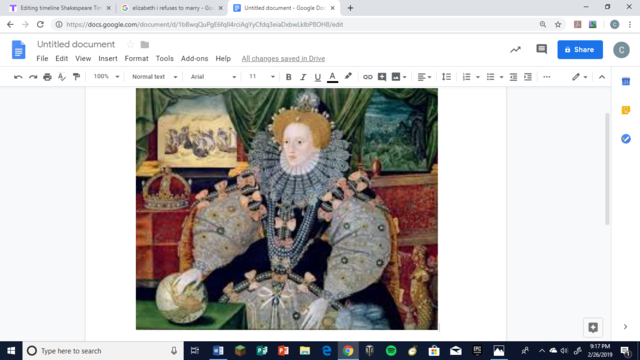Open the highlight color marker tool
Screen dimensions: 640x360
tap(348, 76)
